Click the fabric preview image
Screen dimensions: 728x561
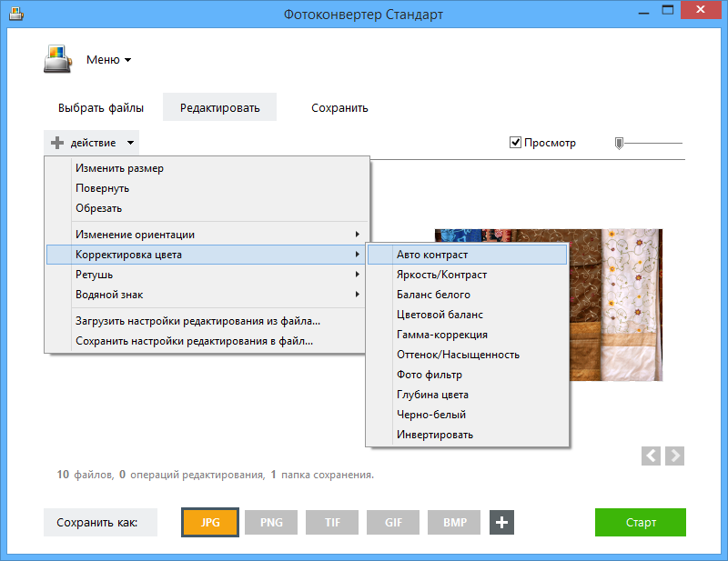616,305
